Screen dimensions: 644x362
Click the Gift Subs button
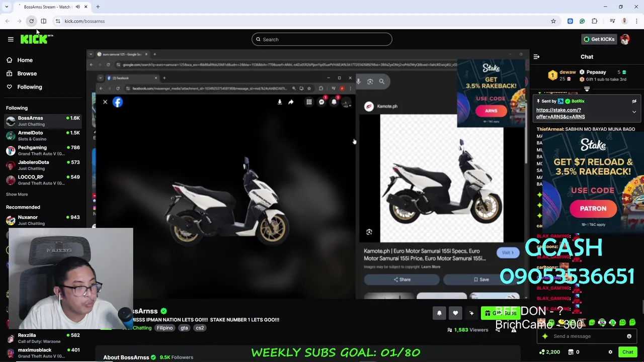coord(500,313)
